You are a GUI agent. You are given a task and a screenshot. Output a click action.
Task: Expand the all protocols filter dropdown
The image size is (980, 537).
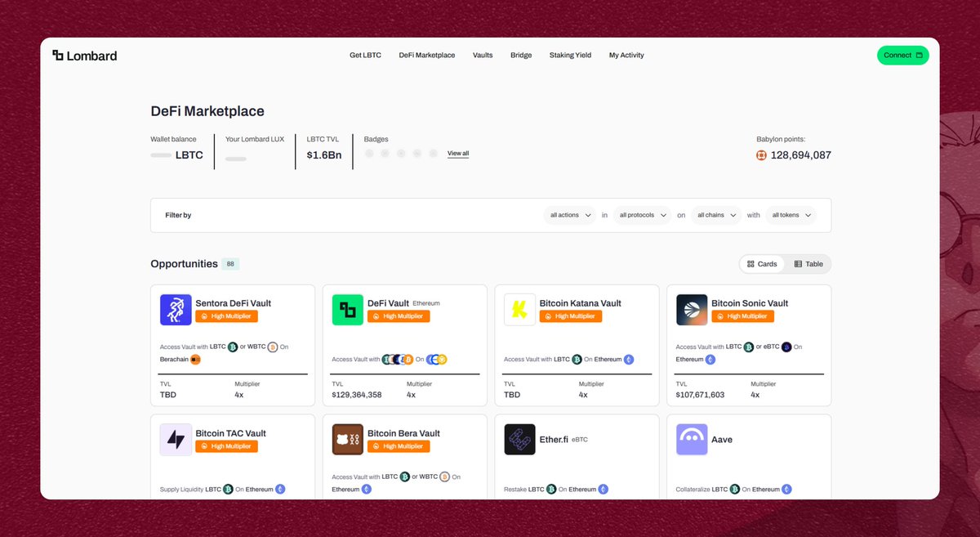point(642,215)
